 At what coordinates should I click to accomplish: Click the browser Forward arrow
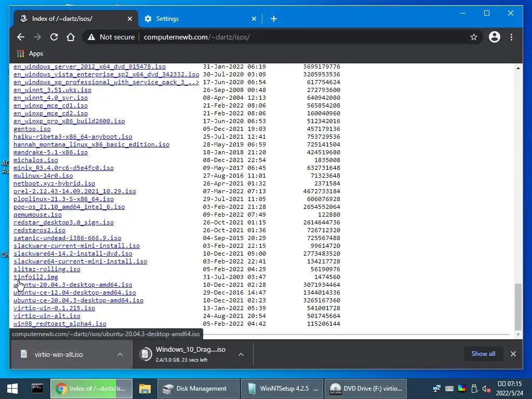[x=37, y=37]
